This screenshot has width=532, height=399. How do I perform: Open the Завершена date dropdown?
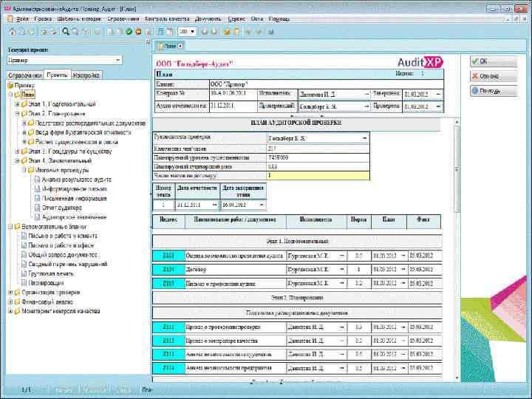tap(438, 95)
